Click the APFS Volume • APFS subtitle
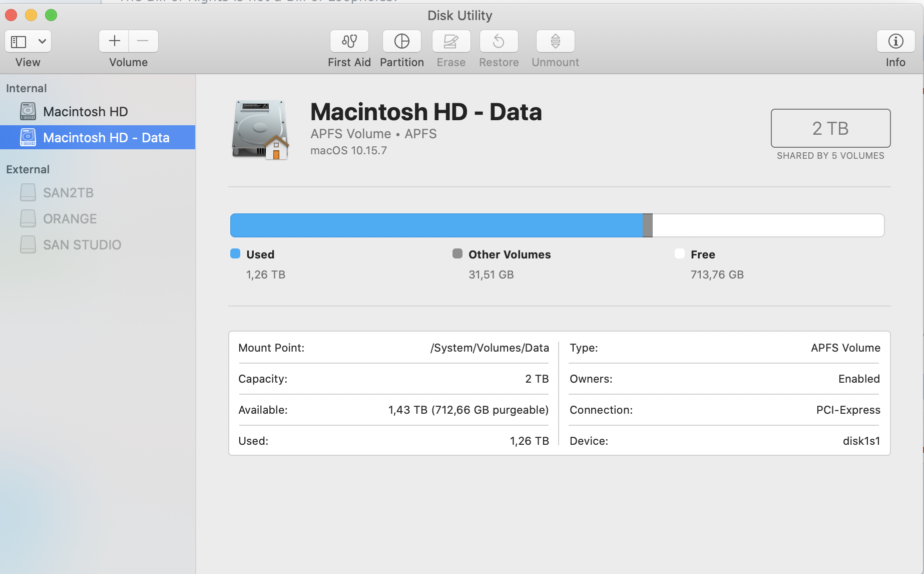This screenshot has width=924, height=574. [373, 134]
